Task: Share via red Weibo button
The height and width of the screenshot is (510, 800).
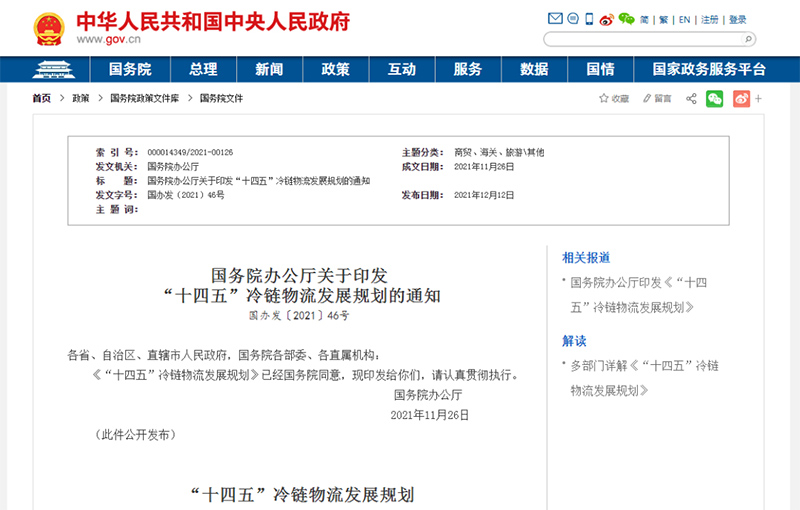Action: click(x=741, y=98)
